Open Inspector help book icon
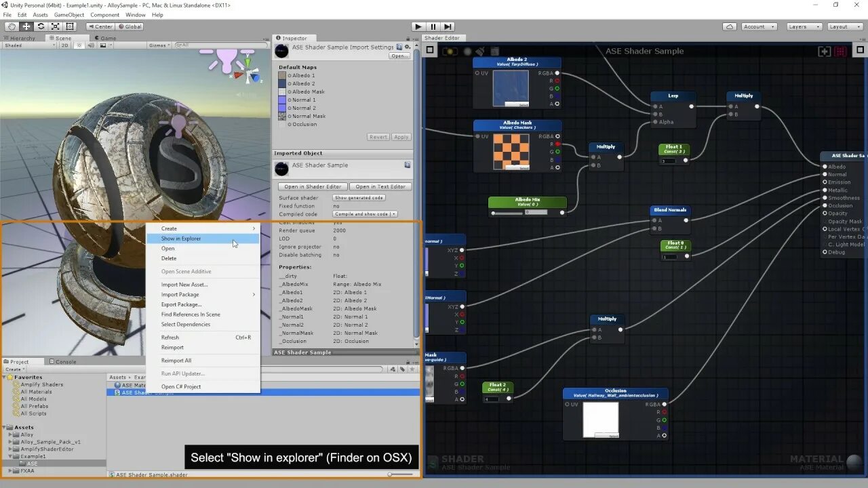This screenshot has height=488, width=868. click(399, 47)
